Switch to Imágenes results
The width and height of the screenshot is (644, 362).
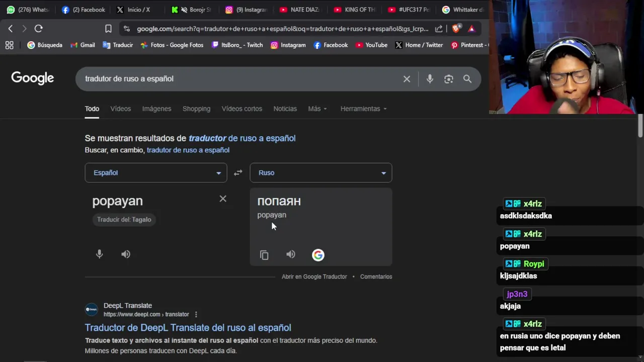pyautogui.click(x=156, y=109)
